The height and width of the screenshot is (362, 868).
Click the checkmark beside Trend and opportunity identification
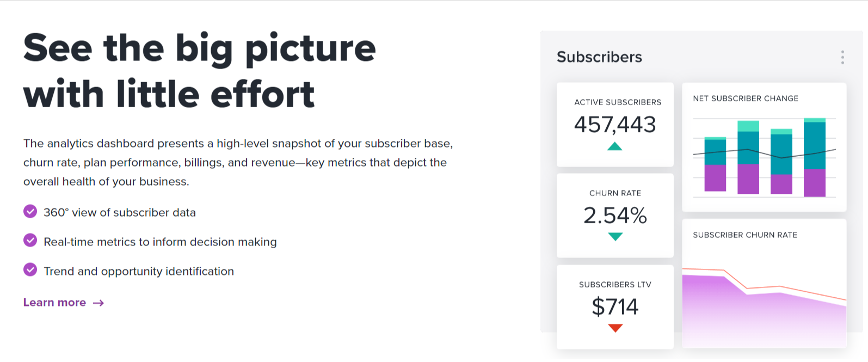pos(30,270)
